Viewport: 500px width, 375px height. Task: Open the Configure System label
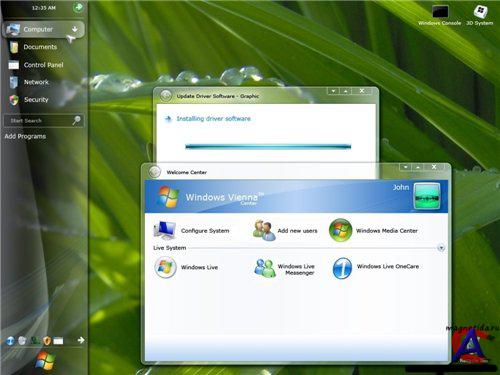(x=205, y=231)
